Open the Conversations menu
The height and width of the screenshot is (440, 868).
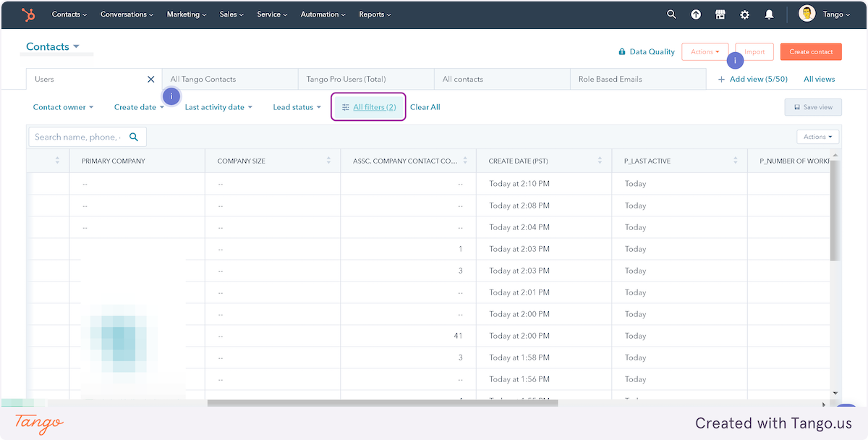[127, 14]
